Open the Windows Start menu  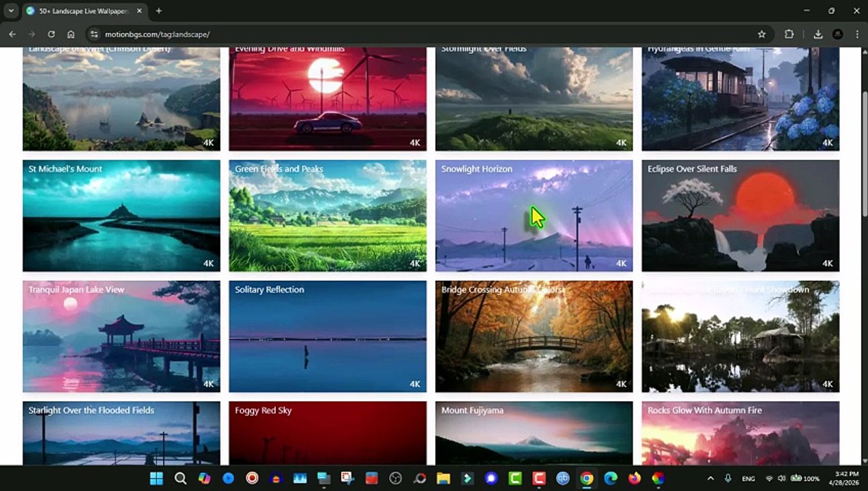(156, 478)
